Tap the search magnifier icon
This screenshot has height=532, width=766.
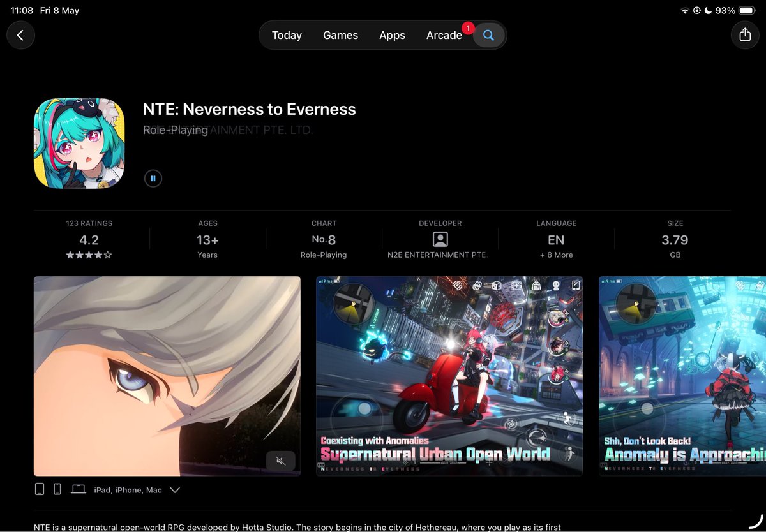click(488, 35)
